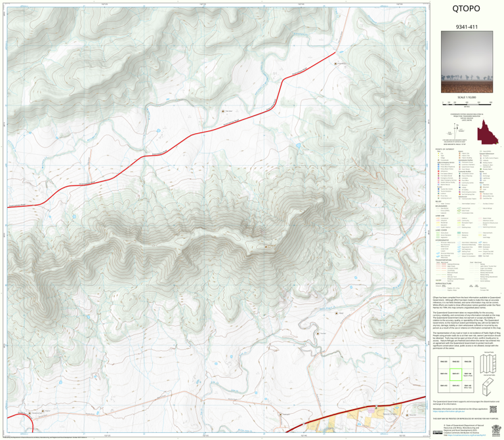Image resolution: width=504 pixels, height=440 pixels.
Task: Click the QTOPO map title
Action: coord(466,9)
